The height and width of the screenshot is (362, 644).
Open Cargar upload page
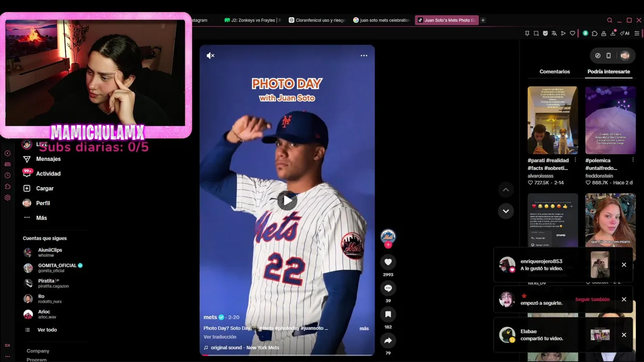tap(38, 189)
